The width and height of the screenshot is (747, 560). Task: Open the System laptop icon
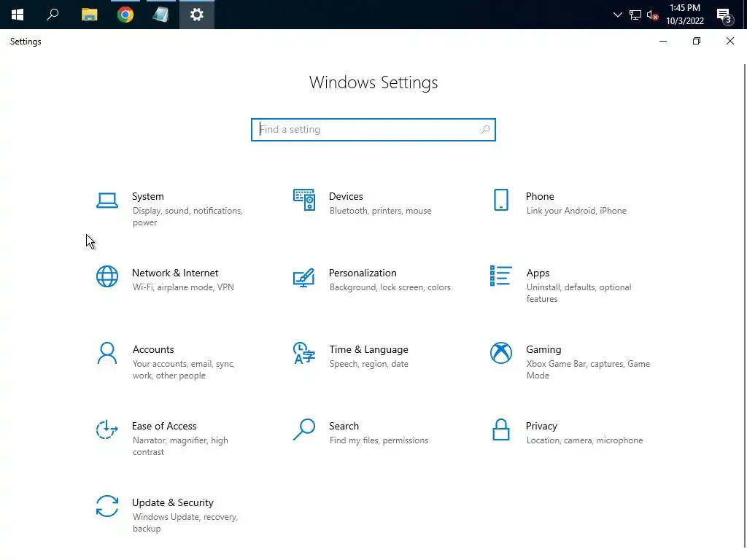tap(107, 201)
